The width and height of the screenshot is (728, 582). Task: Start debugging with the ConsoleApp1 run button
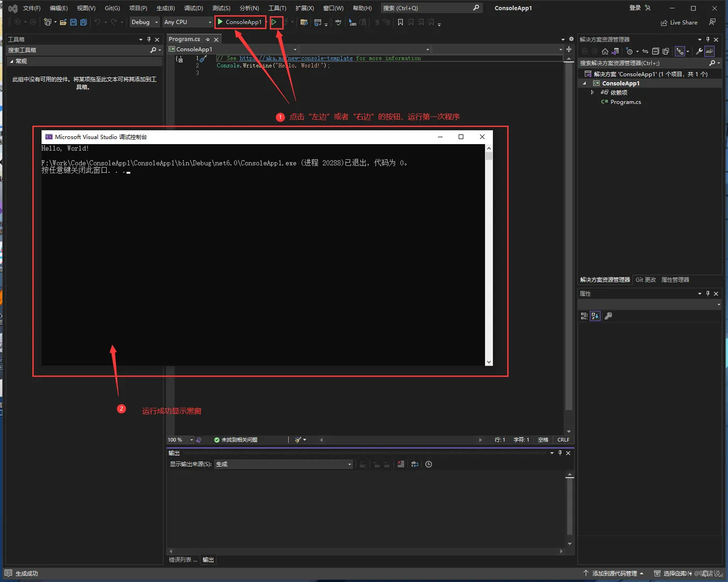(240, 22)
